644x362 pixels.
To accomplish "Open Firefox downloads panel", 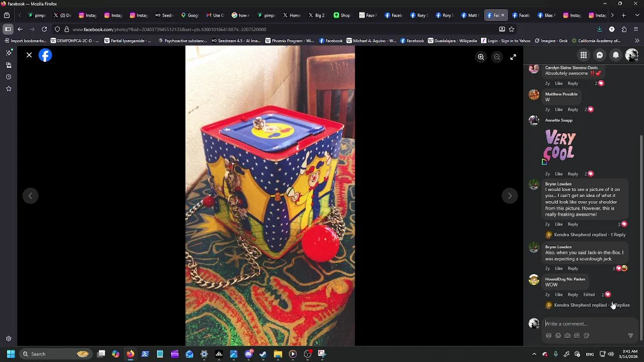I will tap(599, 29).
